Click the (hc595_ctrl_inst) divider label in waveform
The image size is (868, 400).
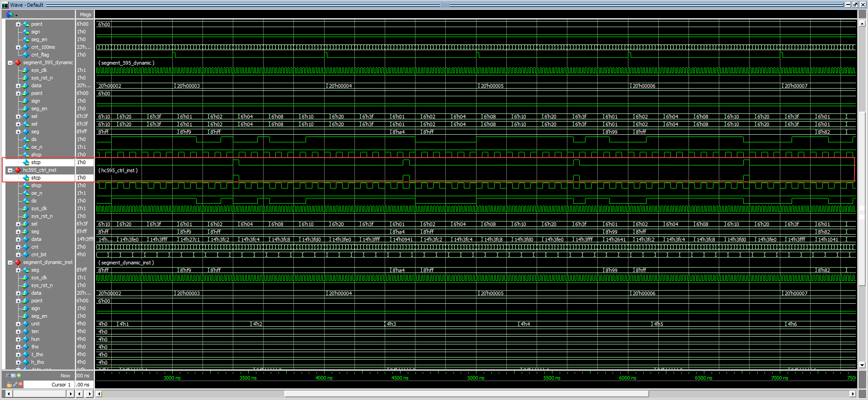[x=118, y=170]
